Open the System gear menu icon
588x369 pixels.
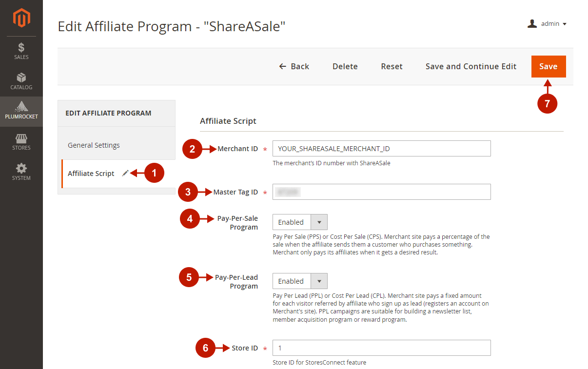click(21, 169)
